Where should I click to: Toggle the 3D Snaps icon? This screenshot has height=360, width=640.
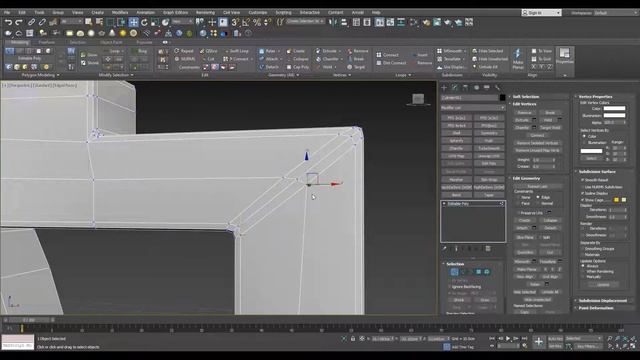click(x=235, y=22)
